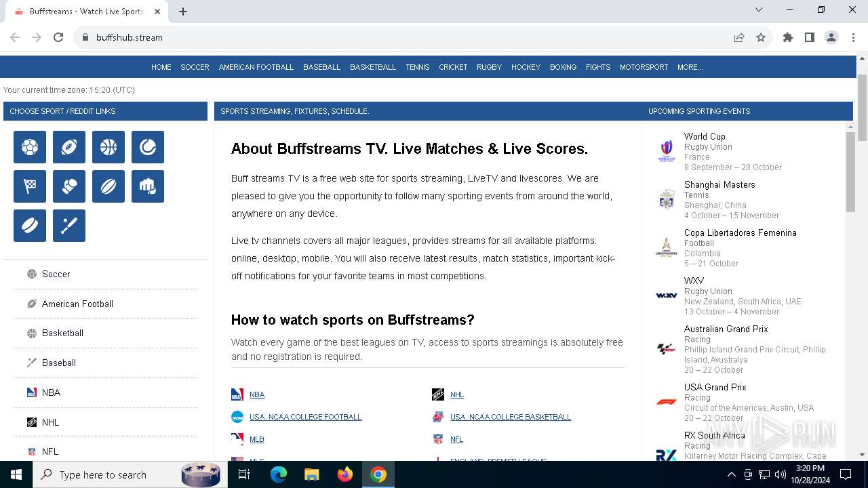
Task: Open the volume control in system tray
Action: coord(781,474)
